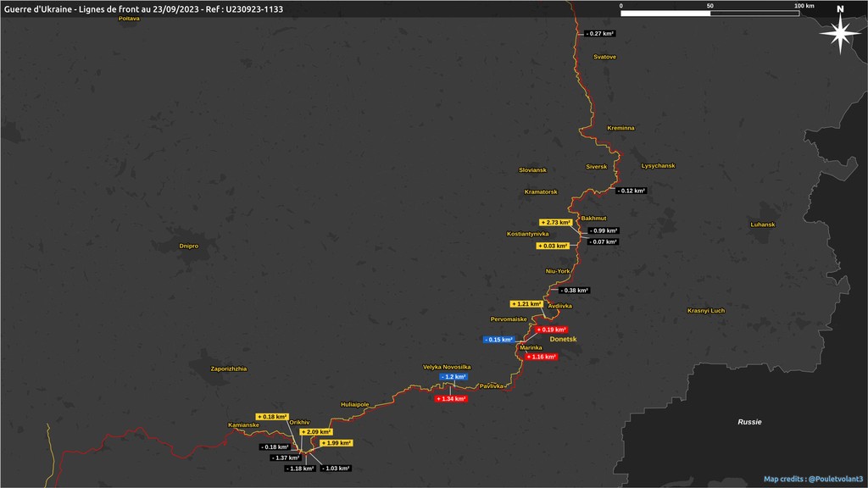Click the + 1.34 km² red tag

pyautogui.click(x=451, y=399)
